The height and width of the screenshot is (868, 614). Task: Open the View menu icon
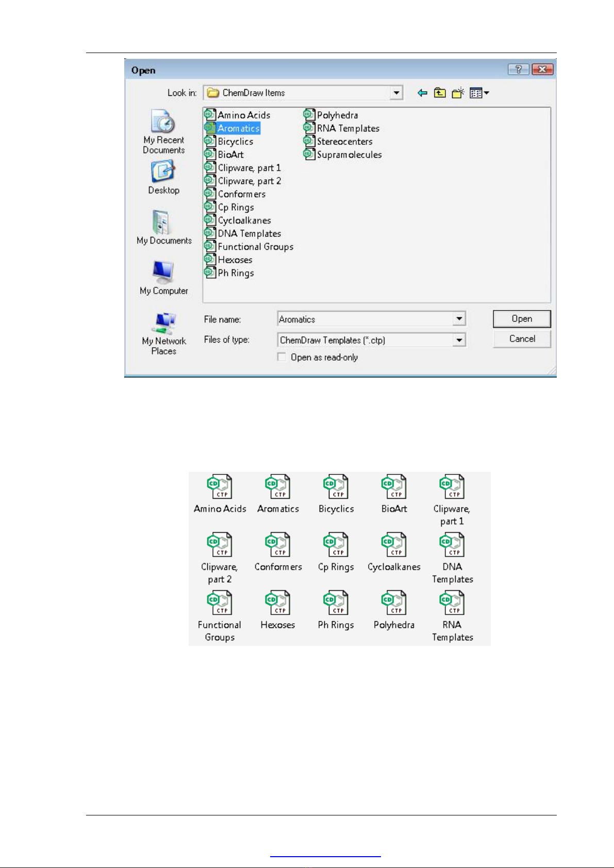point(479,93)
